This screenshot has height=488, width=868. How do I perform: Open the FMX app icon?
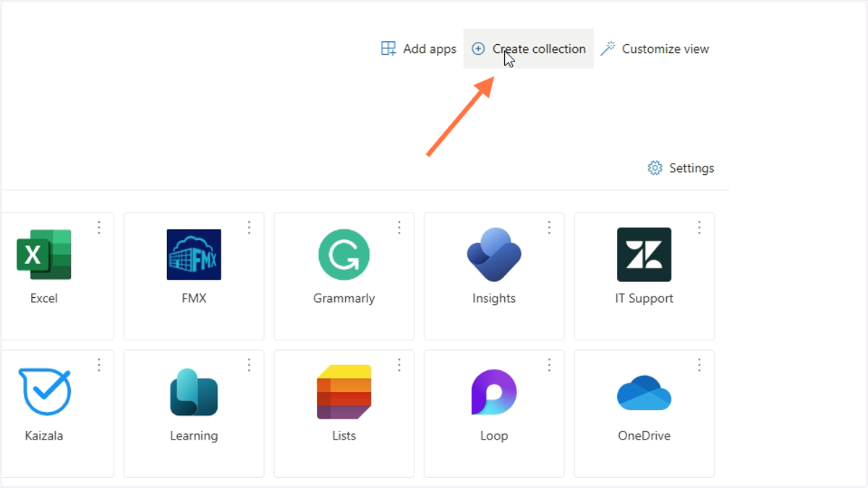click(194, 254)
